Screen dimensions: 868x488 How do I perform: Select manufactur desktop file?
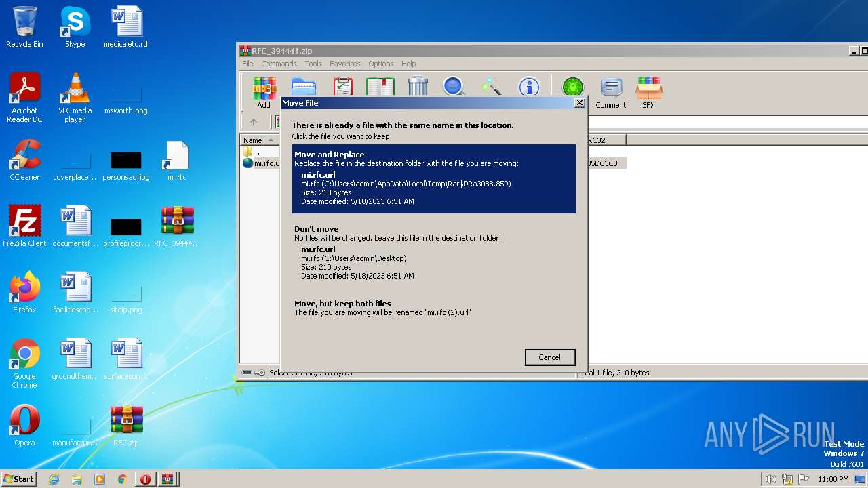75,431
